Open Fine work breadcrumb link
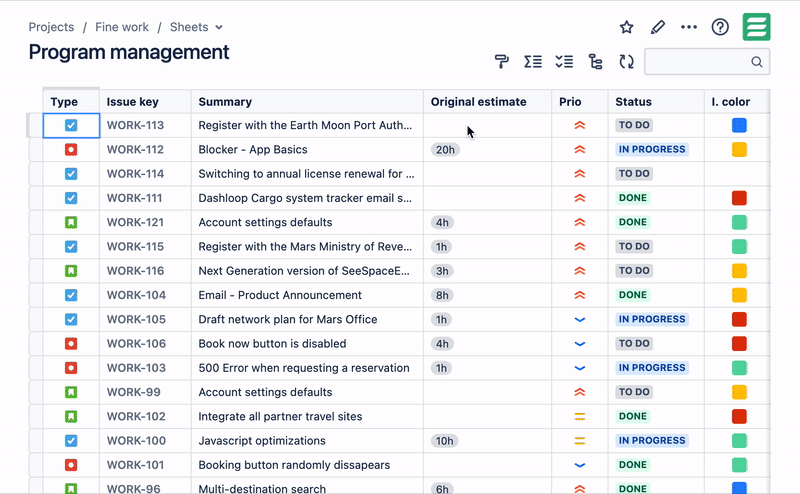800x494 pixels. pyautogui.click(x=122, y=27)
